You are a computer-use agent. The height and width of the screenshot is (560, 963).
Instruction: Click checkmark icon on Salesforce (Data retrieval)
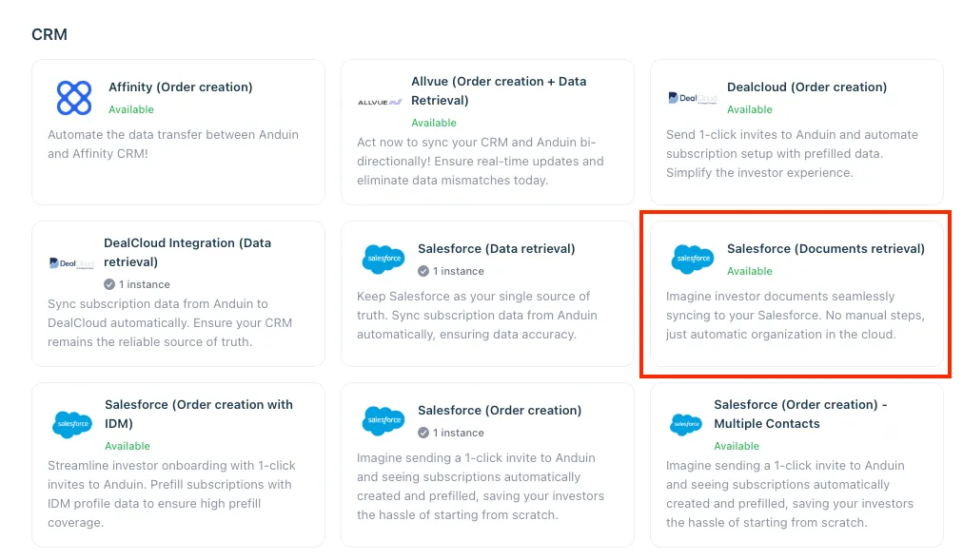click(x=423, y=271)
